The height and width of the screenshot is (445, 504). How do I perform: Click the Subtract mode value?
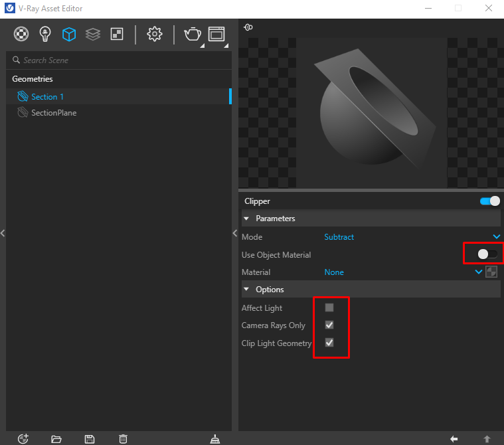pos(339,237)
